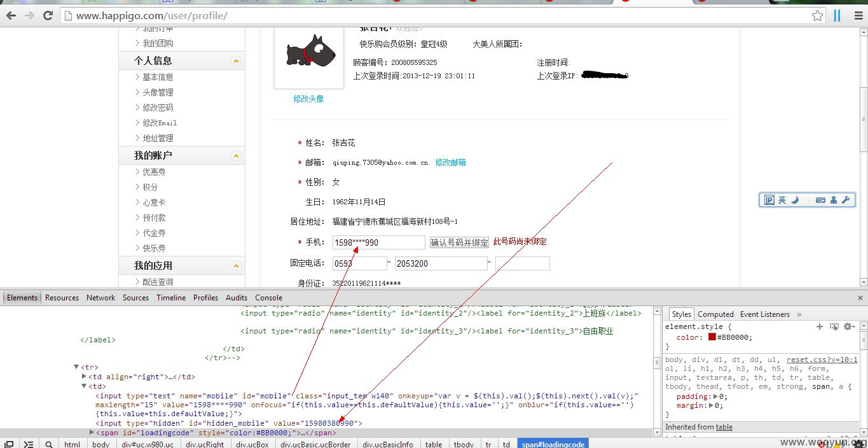Screen dimensions: 868x448
Task: Open the Sources tab
Action: tap(135, 298)
